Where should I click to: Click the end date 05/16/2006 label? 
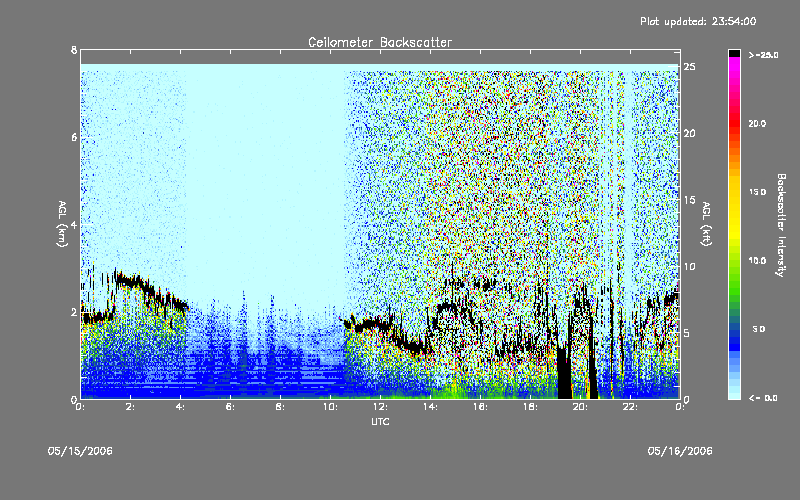(680, 451)
